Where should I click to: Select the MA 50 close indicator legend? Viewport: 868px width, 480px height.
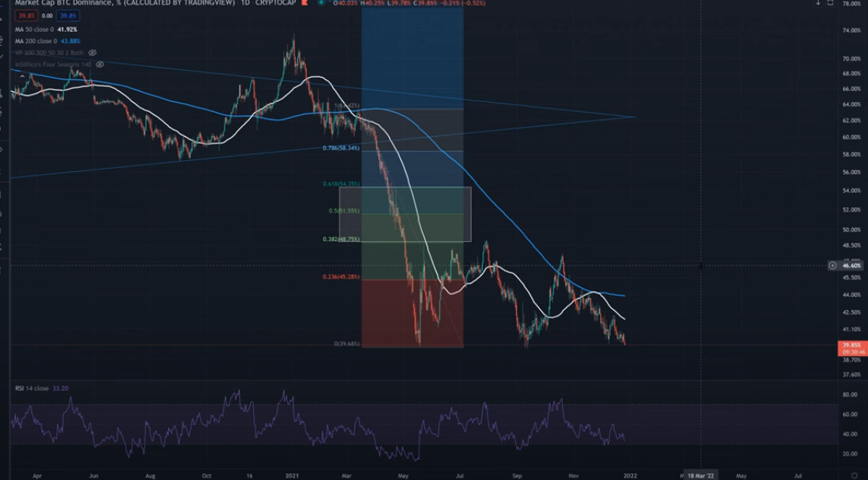(x=46, y=30)
